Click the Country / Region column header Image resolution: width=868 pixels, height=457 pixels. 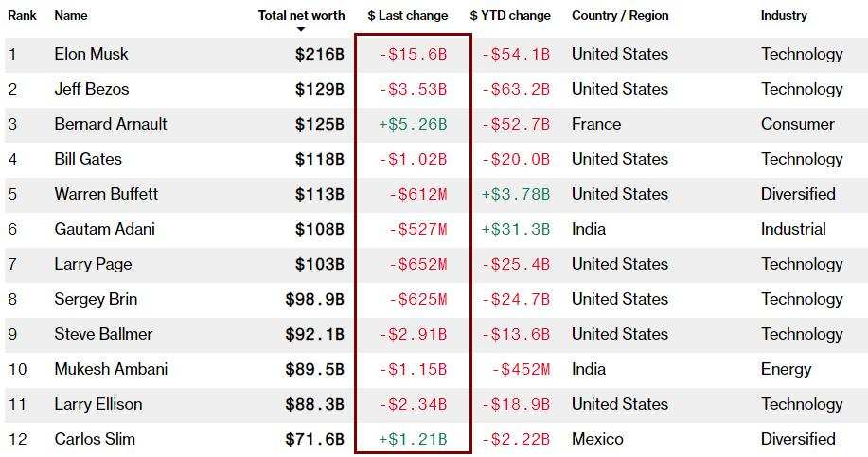pyautogui.click(x=620, y=15)
